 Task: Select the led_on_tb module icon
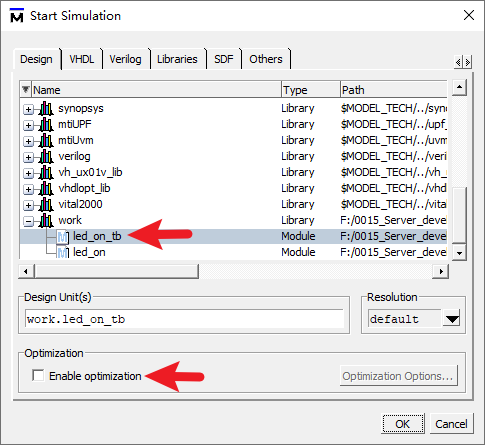coord(63,236)
